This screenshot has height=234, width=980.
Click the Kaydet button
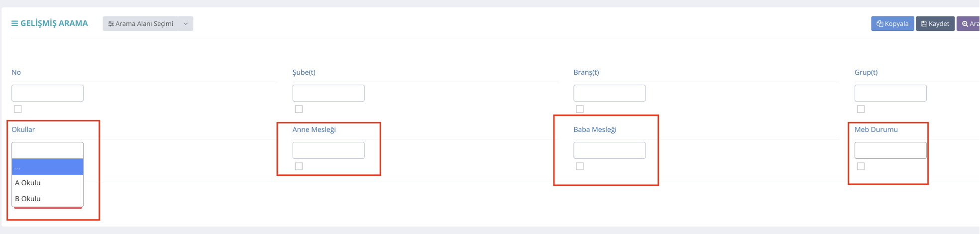(935, 23)
